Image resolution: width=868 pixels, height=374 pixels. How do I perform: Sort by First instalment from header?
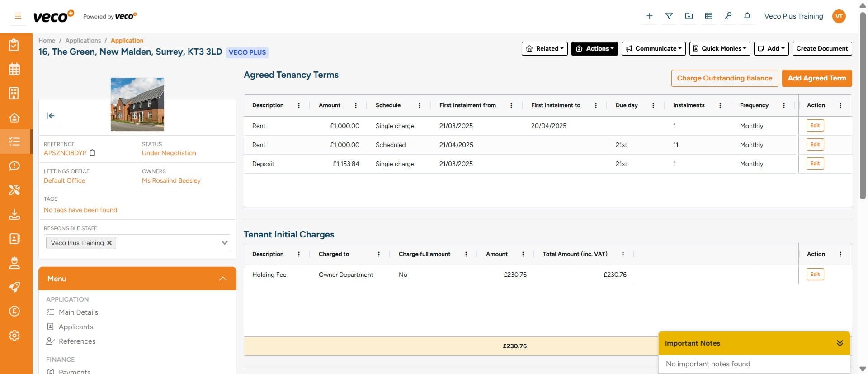(x=467, y=105)
